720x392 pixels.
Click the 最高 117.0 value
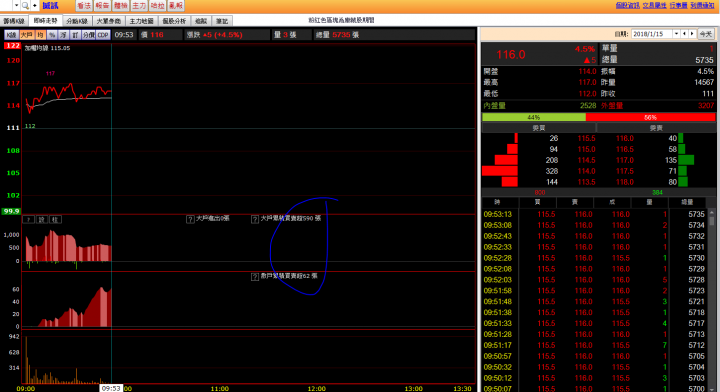coord(587,82)
